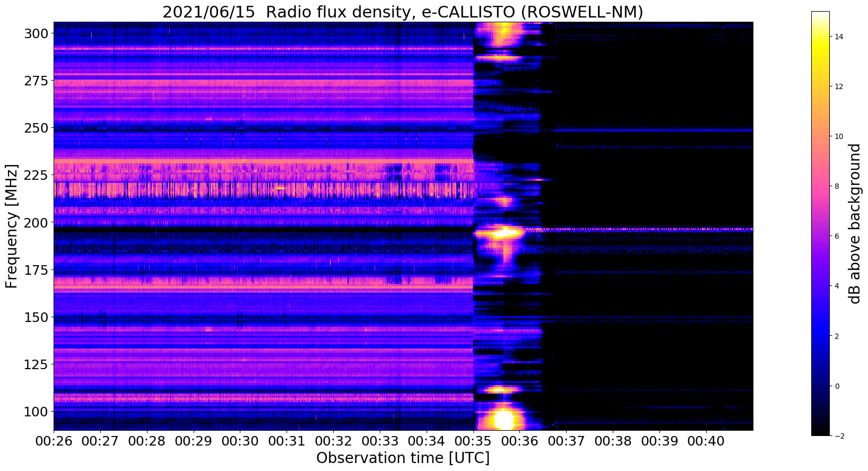Click the 00:35 time tick label
Image resolution: width=868 pixels, height=471 pixels.
coord(473,441)
